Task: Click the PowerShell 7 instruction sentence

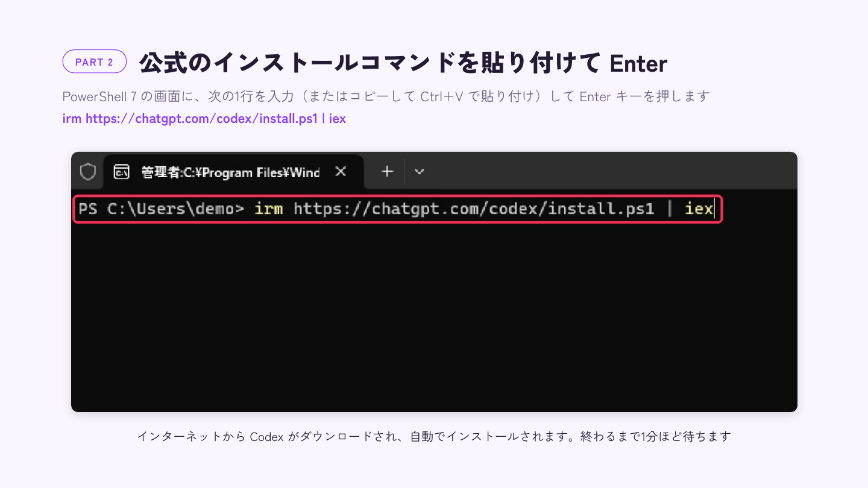Action: (386, 96)
